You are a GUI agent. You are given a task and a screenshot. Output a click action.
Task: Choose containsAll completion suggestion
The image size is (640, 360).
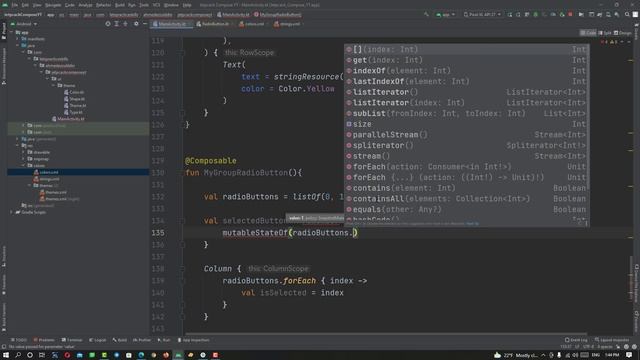point(466,199)
